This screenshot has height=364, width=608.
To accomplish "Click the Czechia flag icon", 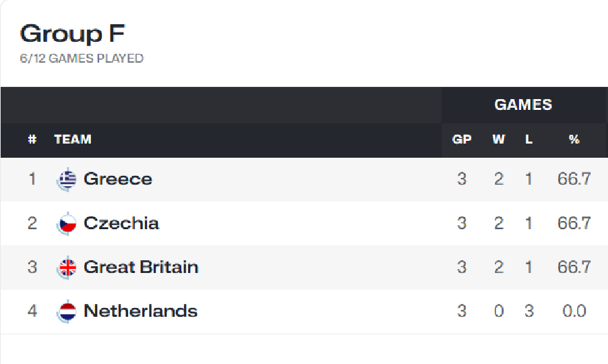I will coord(67,224).
